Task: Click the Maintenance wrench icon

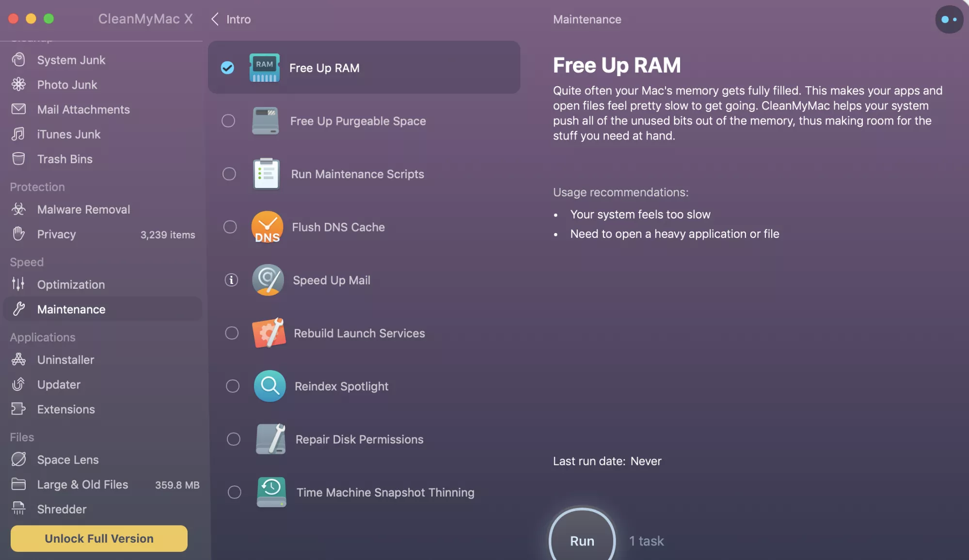Action: [18, 309]
